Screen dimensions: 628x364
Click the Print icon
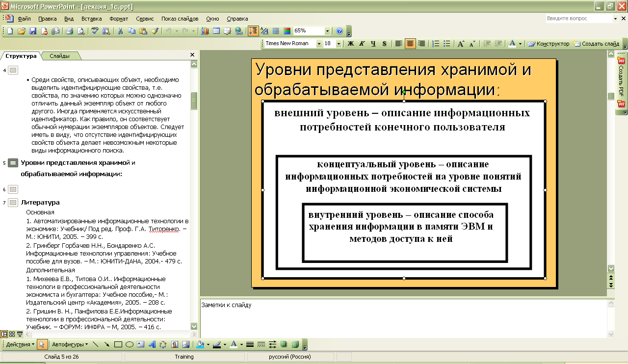click(70, 31)
